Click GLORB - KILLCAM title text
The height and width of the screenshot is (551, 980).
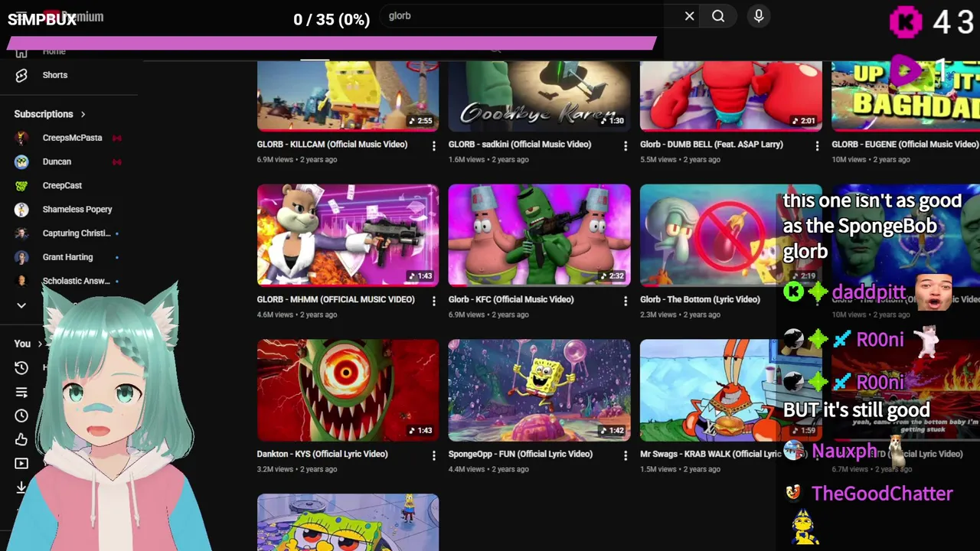click(332, 144)
